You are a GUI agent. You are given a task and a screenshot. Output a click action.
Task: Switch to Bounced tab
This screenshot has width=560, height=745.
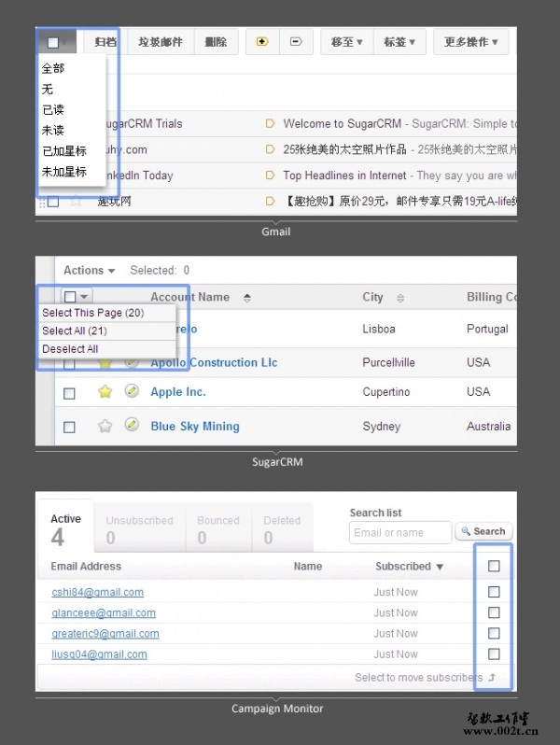218,528
